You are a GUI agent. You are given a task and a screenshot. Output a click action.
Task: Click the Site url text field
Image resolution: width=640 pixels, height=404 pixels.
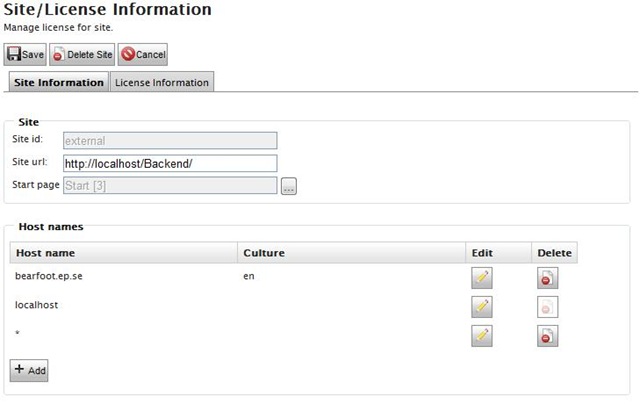click(x=168, y=163)
